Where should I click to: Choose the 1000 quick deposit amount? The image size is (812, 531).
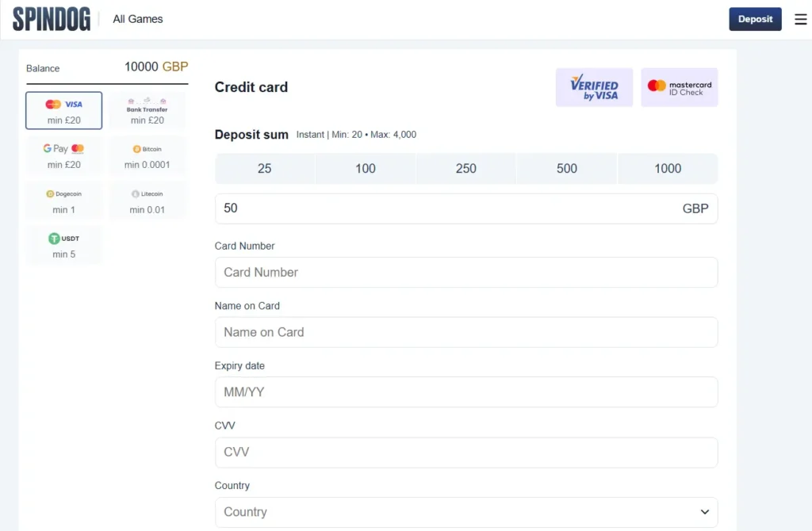pos(668,168)
